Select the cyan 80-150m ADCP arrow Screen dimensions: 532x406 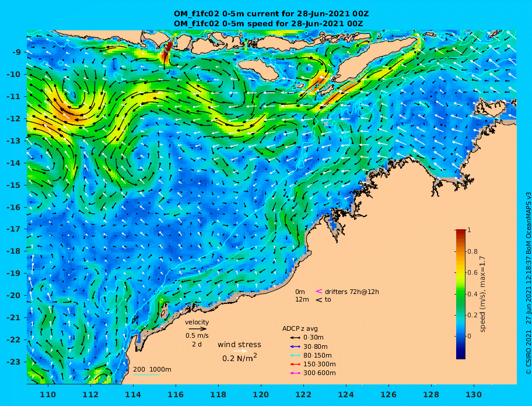pyautogui.click(x=295, y=355)
